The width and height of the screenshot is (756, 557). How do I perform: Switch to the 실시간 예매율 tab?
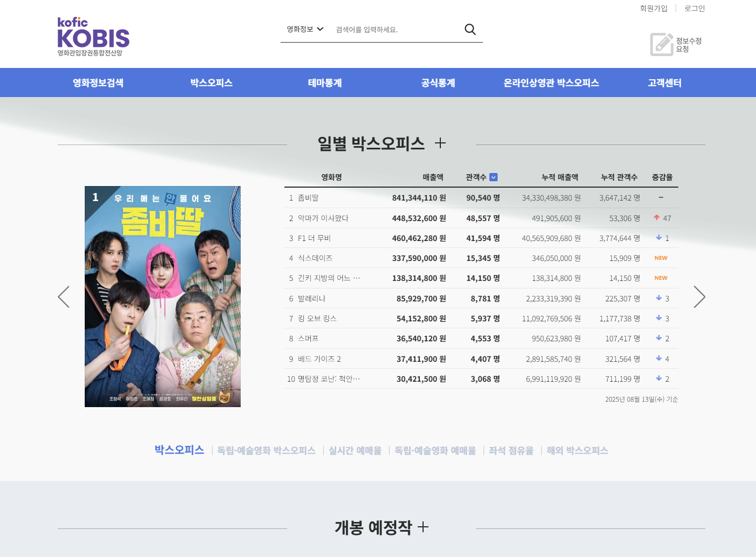point(355,450)
